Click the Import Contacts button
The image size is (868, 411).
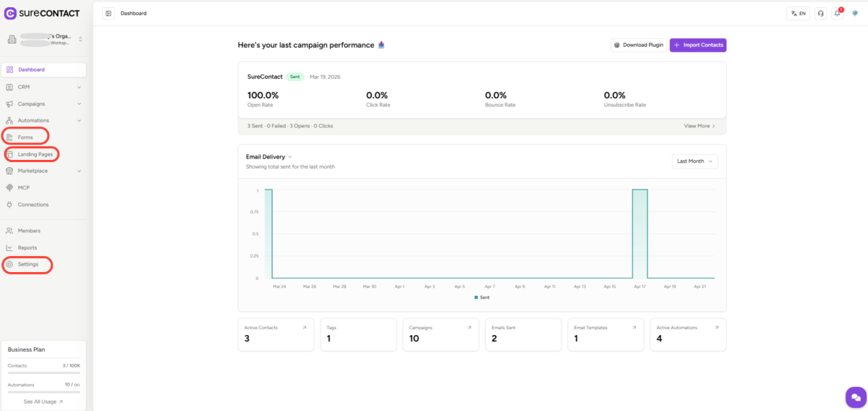(x=697, y=45)
